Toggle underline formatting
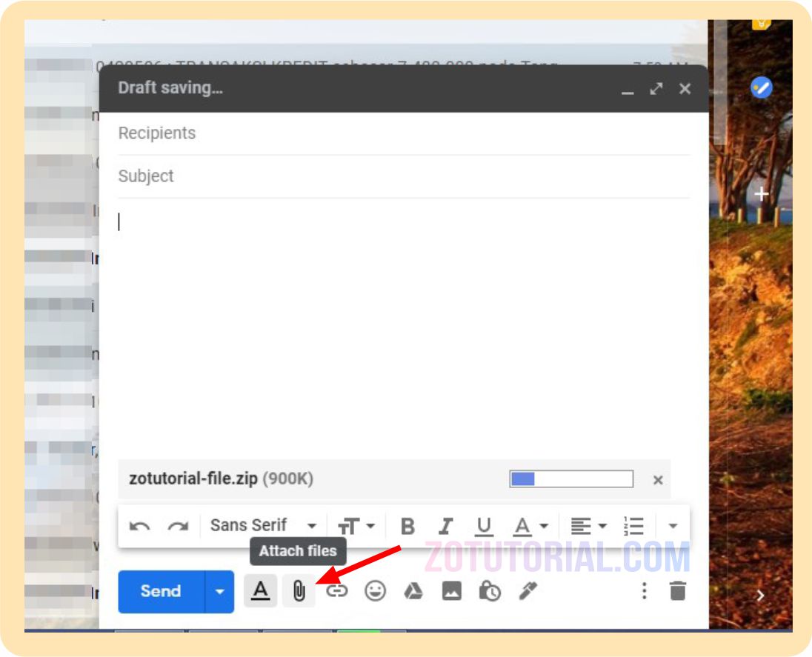Image resolution: width=812 pixels, height=657 pixels. (x=485, y=526)
